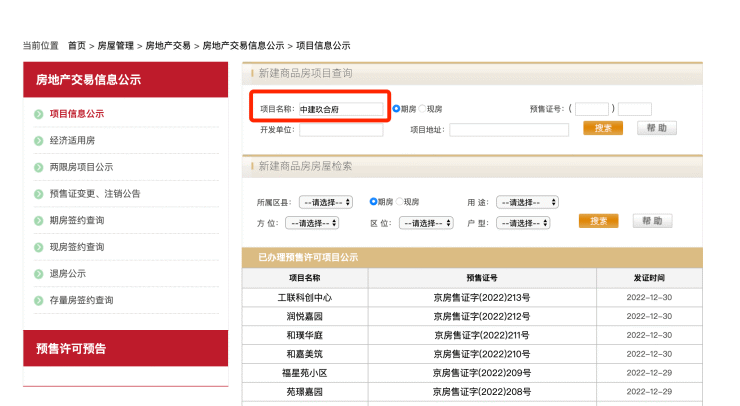Click the 开发单位 input field
The width and height of the screenshot is (740, 406).
click(341, 130)
